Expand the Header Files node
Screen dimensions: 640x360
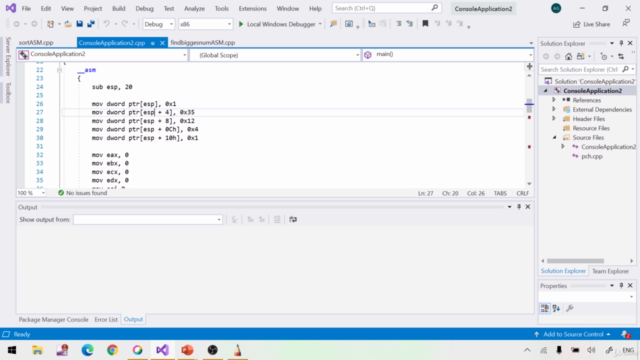click(x=554, y=119)
